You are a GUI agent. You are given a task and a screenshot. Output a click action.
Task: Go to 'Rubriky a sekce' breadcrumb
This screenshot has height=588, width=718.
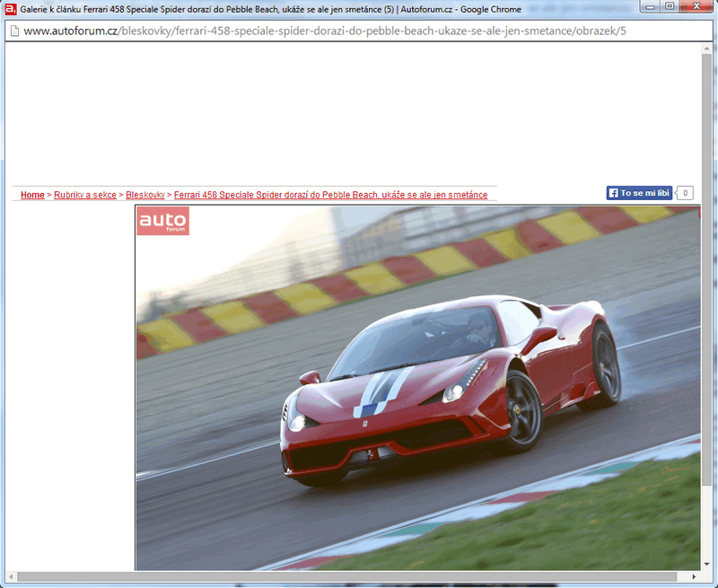pos(85,195)
